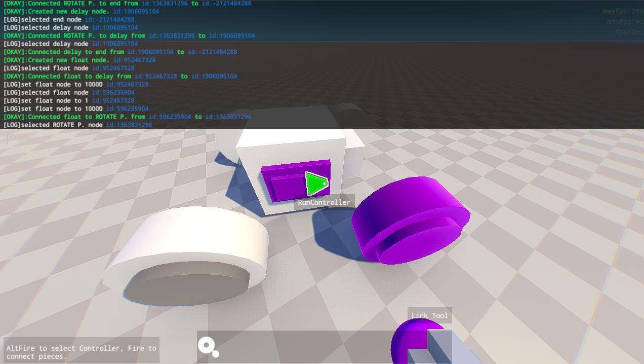The height and width of the screenshot is (364, 644).
Task: Select the link icon in the hotbar
Action: pyautogui.click(x=208, y=347)
